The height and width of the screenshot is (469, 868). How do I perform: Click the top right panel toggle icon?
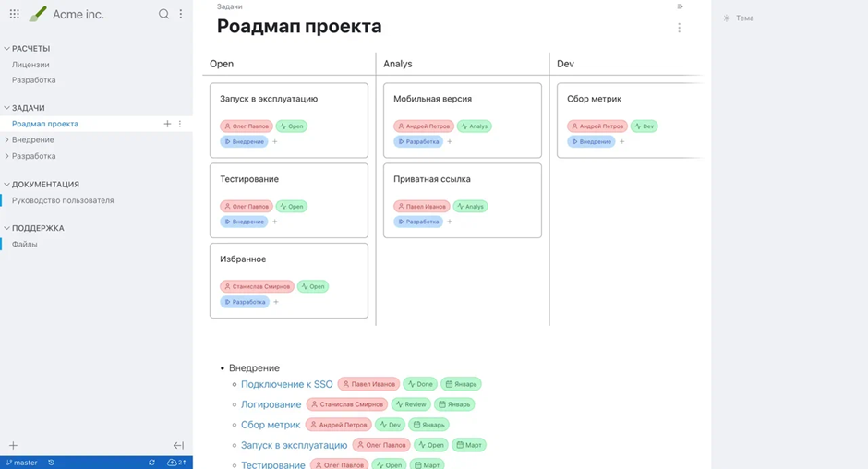[680, 6]
